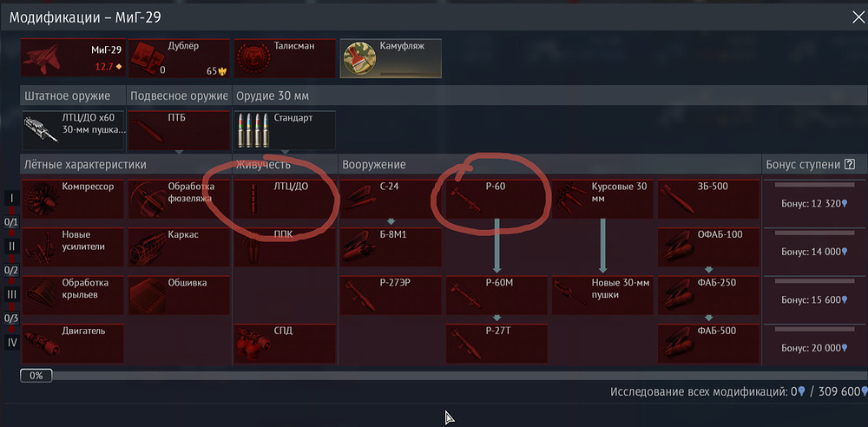The width and height of the screenshot is (868, 427).
Task: Select the ЛТЦ/ДО countermeasures modification
Action: coord(285,199)
